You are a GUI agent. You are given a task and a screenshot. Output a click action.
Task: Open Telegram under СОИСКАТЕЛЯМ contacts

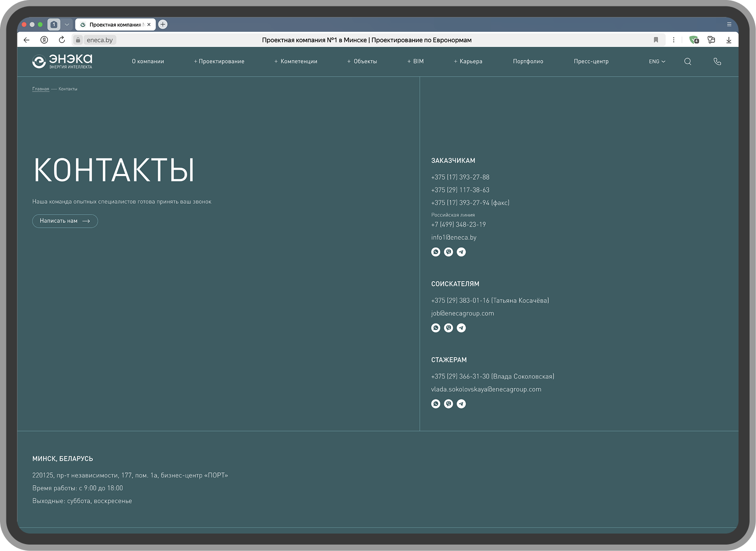(x=462, y=328)
